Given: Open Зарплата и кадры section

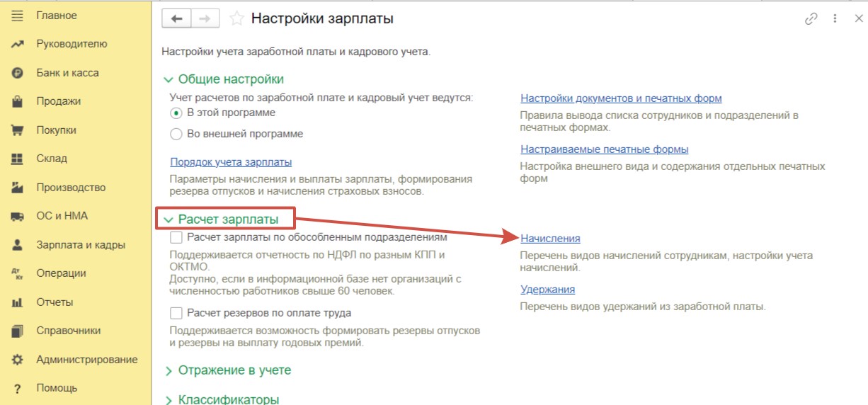Looking at the screenshot, I should point(81,245).
